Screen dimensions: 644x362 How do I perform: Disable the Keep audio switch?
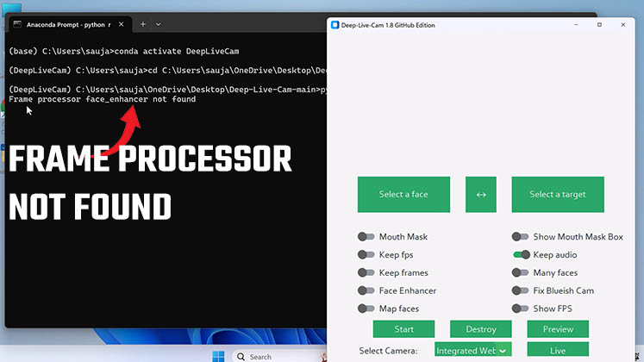522,255
